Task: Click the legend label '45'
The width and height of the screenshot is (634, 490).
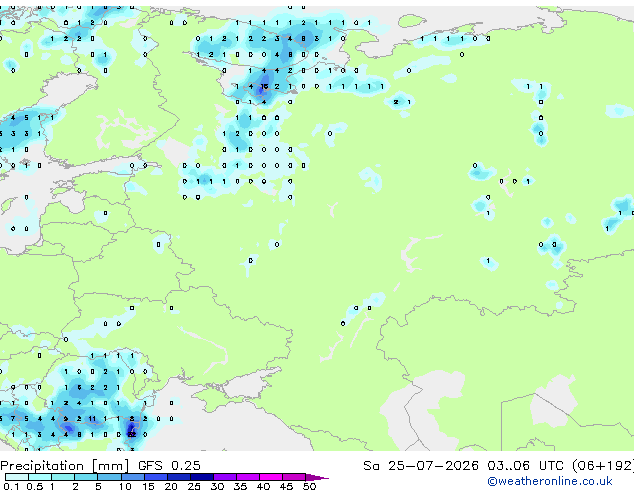Action: pyautogui.click(x=286, y=486)
